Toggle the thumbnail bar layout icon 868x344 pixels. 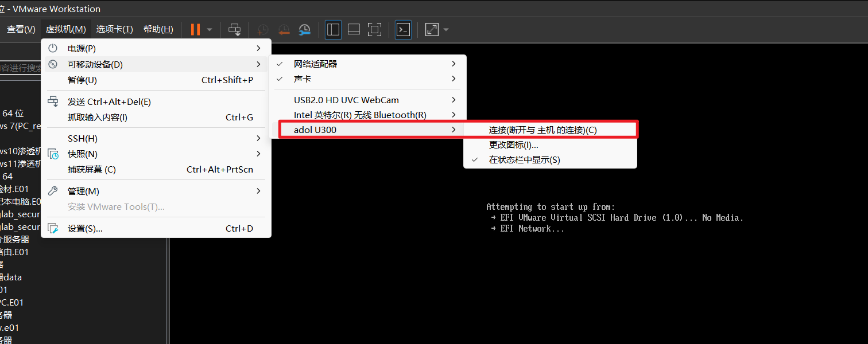(x=354, y=29)
